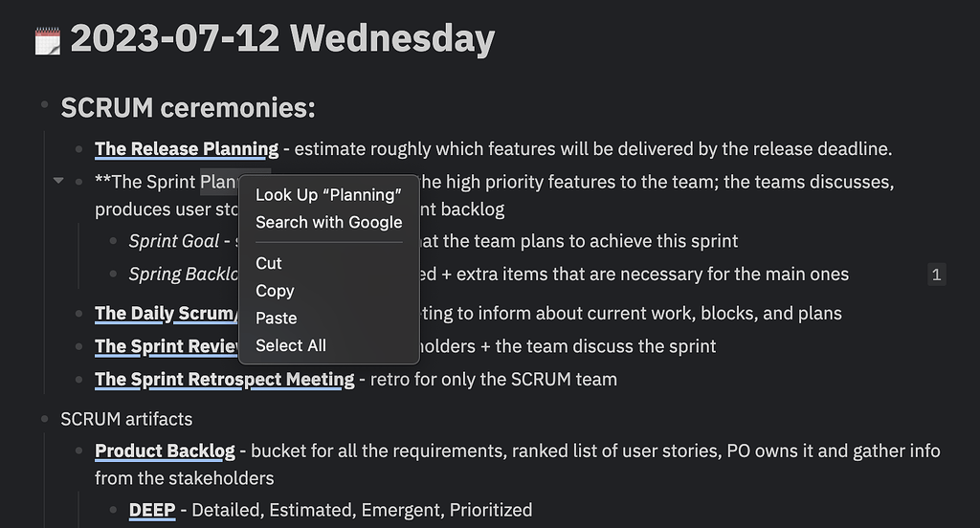Click the bullet next to Product Backlog

pyautogui.click(x=79, y=451)
